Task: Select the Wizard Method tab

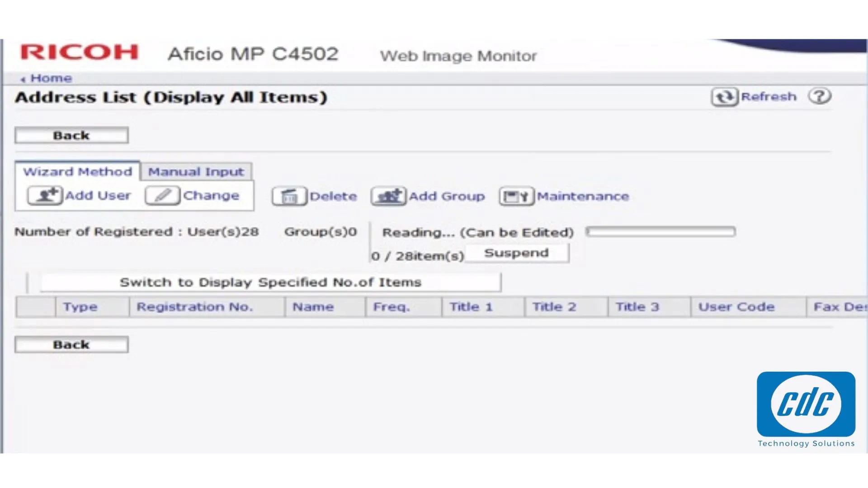Action: (77, 172)
